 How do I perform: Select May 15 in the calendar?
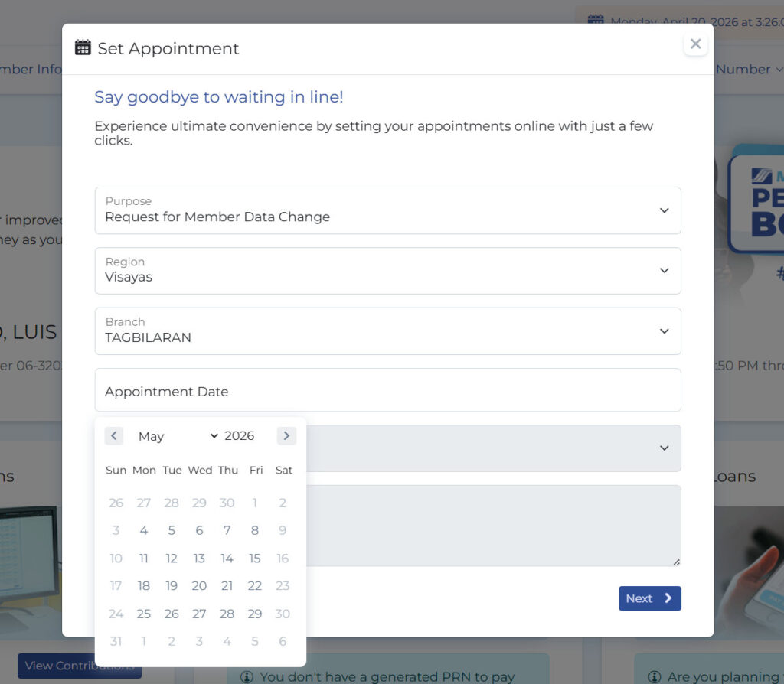click(x=254, y=558)
